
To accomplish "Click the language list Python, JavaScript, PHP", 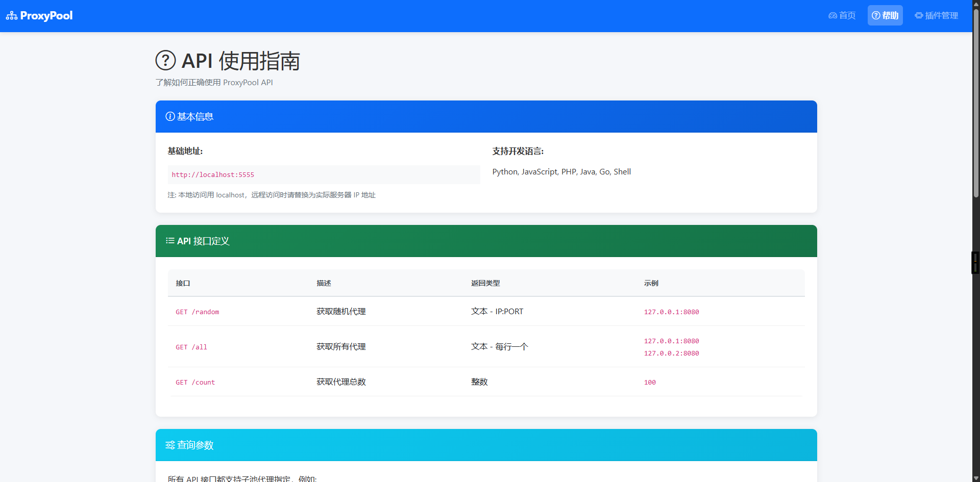I will pos(561,172).
